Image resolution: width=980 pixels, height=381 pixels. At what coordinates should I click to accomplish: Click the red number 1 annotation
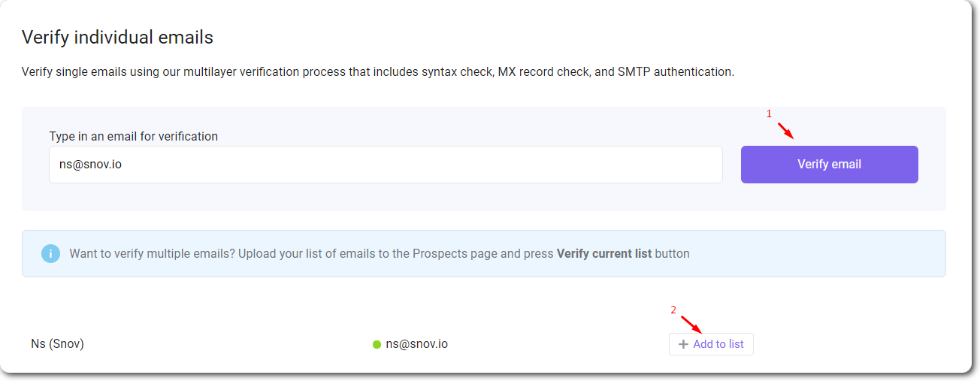pos(769,113)
